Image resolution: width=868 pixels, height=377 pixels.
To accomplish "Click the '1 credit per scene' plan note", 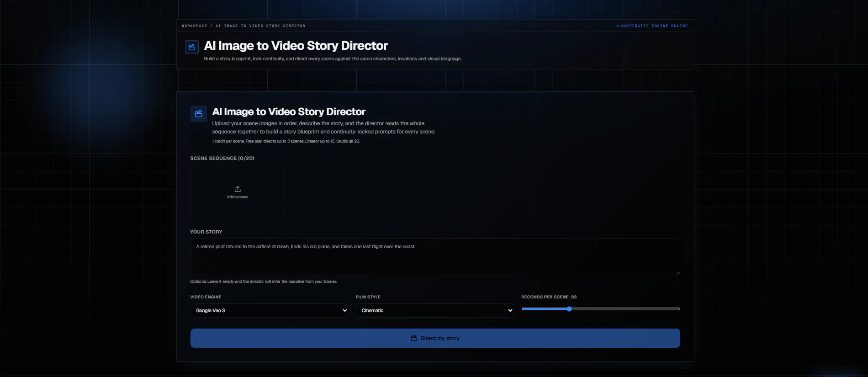I will [286, 141].
